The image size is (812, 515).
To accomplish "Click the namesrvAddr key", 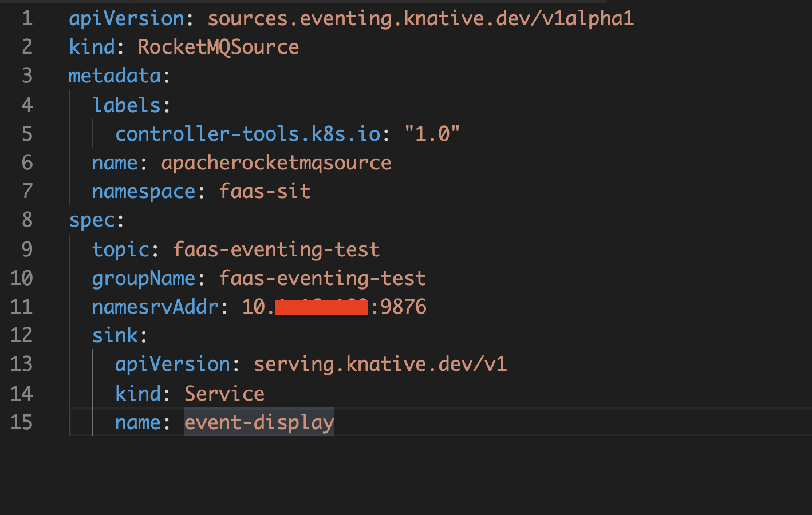I will point(155,307).
